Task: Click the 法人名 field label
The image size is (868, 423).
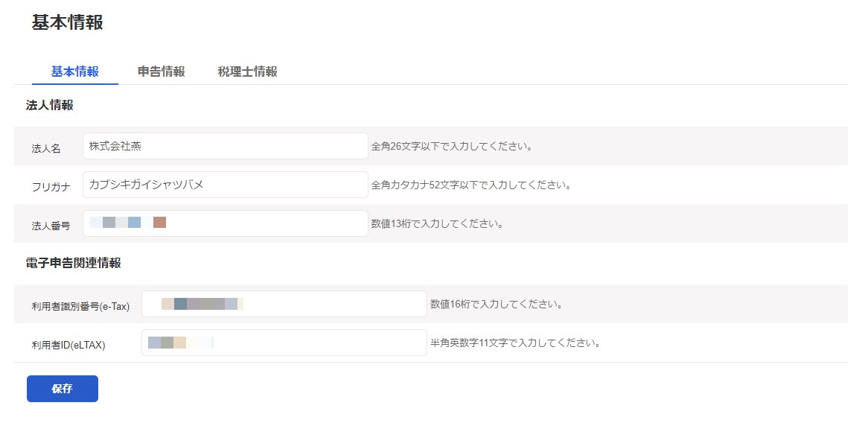Action: [46, 149]
